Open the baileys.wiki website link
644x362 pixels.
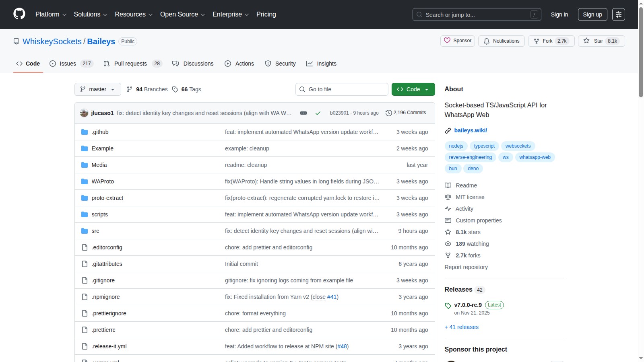pyautogui.click(x=471, y=130)
